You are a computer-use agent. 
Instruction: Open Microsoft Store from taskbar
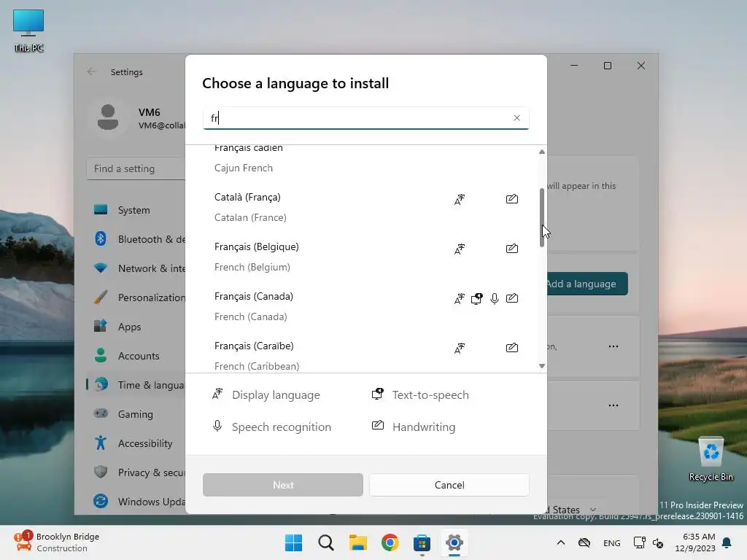coord(422,542)
